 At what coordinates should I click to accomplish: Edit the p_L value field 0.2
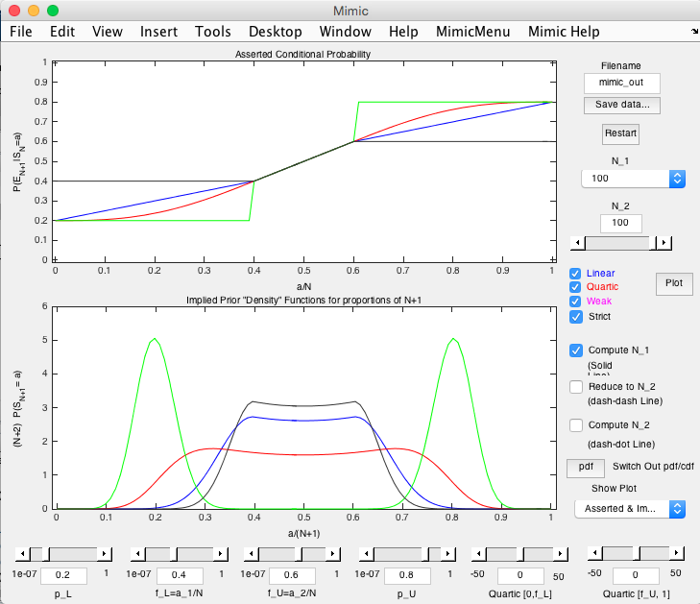pyautogui.click(x=63, y=575)
